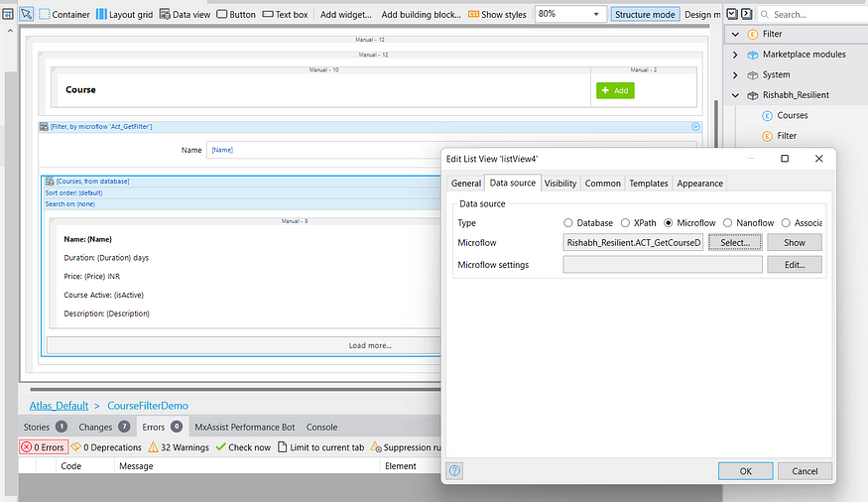Click Check now in errors pane
Image resolution: width=868 pixels, height=502 pixels.
point(244,447)
